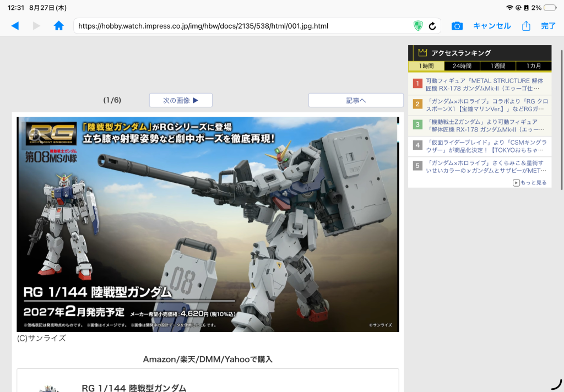Tap Amazon/楽天/DMM/Yahooで購入 heading
Screen dimensions: 564x392
point(208,360)
